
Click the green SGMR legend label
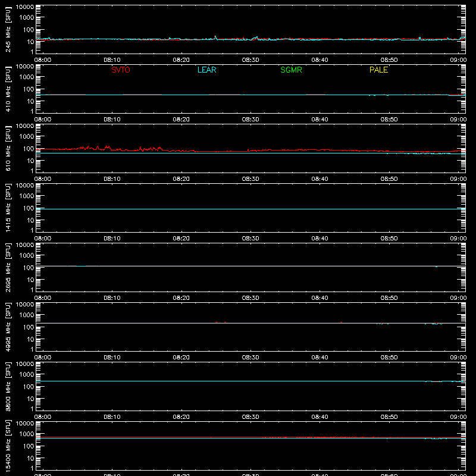[291, 70]
